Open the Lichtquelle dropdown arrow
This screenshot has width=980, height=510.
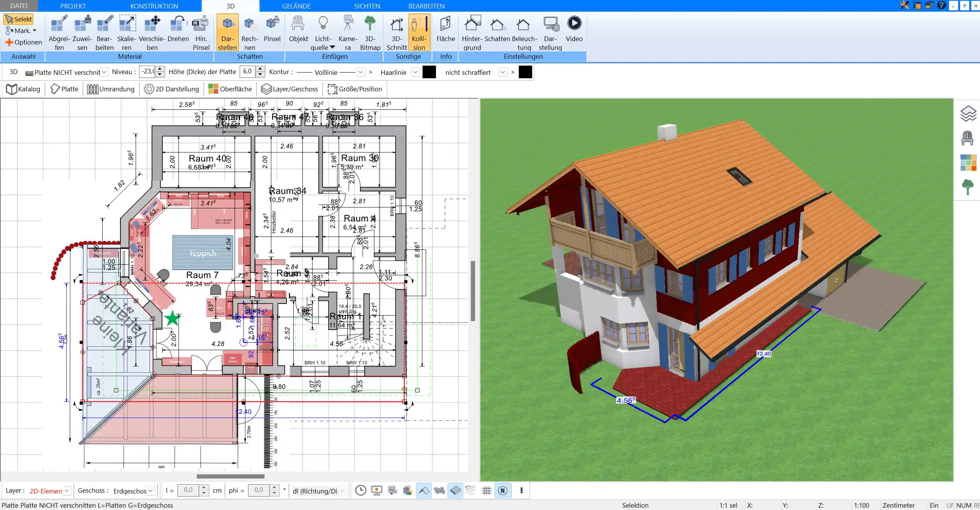(x=332, y=47)
